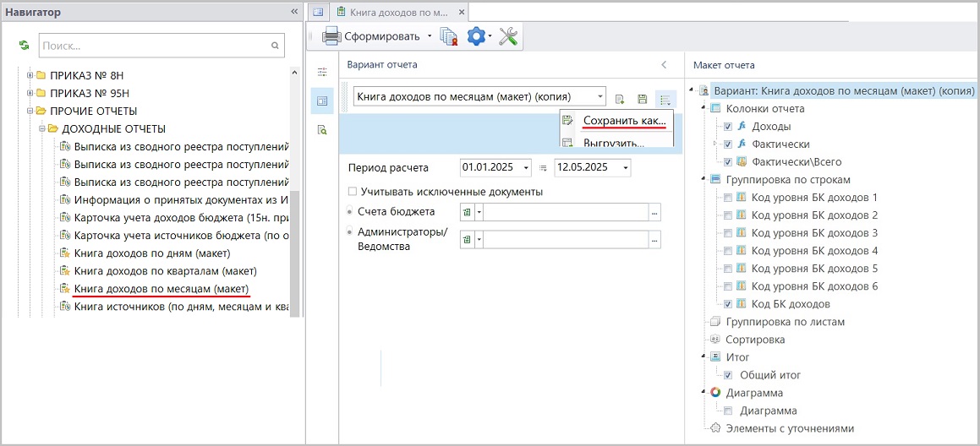Click the Администраторы/Ведомства selection list icon

click(466, 239)
